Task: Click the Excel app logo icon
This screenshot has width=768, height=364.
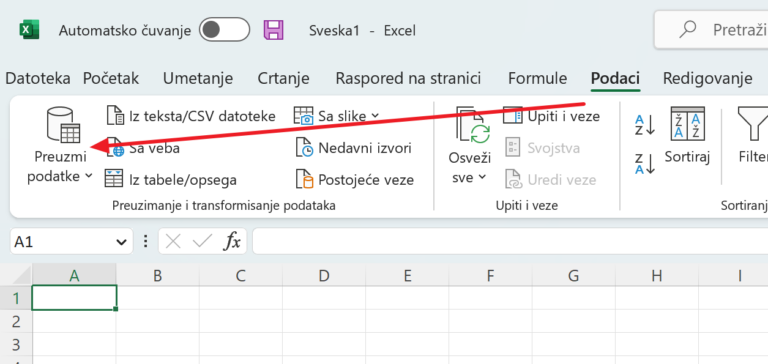Action: click(x=29, y=30)
